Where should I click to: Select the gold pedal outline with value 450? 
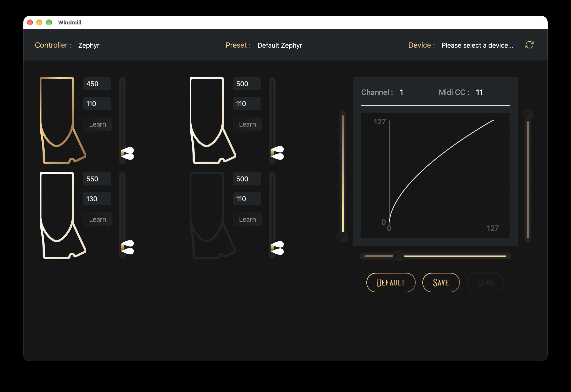click(x=63, y=120)
